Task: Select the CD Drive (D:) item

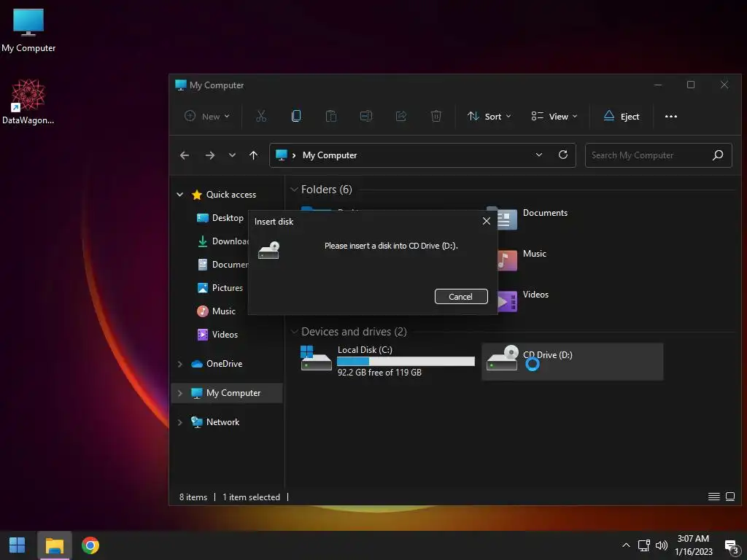Action: 572,361
